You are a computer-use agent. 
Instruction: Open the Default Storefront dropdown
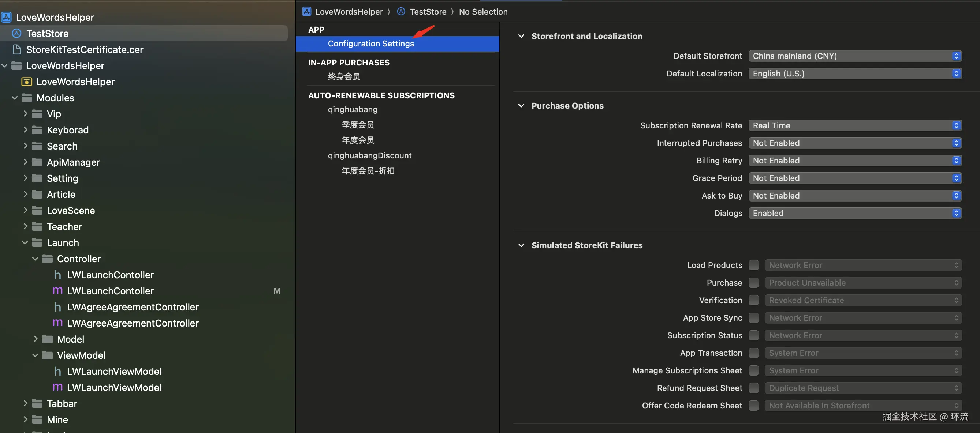pos(855,56)
